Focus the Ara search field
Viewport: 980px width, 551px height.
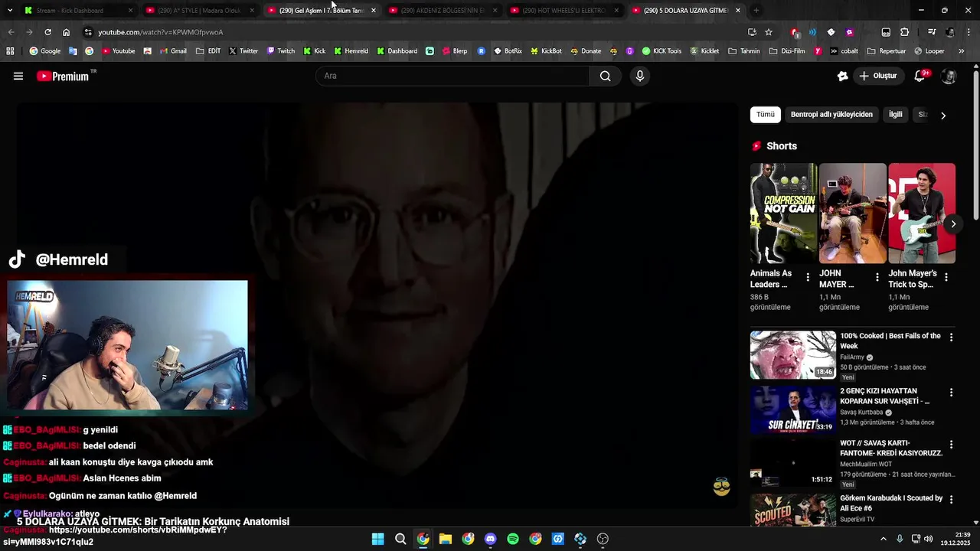click(x=452, y=76)
